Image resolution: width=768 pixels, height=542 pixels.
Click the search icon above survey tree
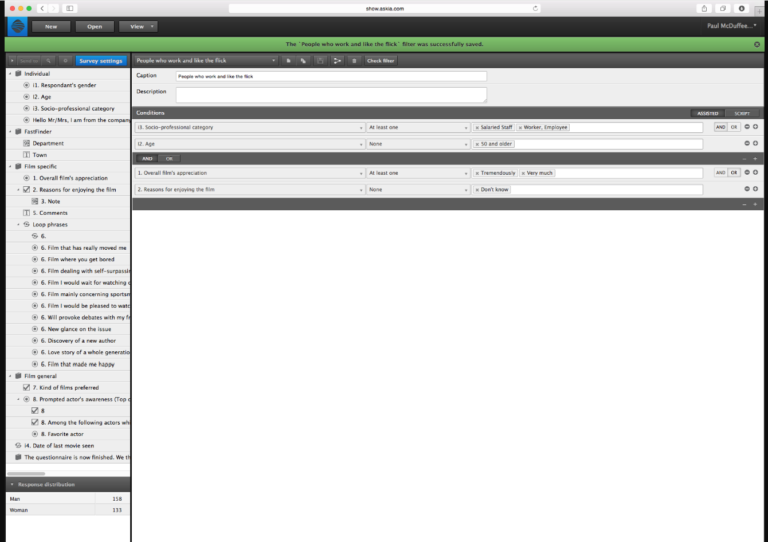pos(48,61)
